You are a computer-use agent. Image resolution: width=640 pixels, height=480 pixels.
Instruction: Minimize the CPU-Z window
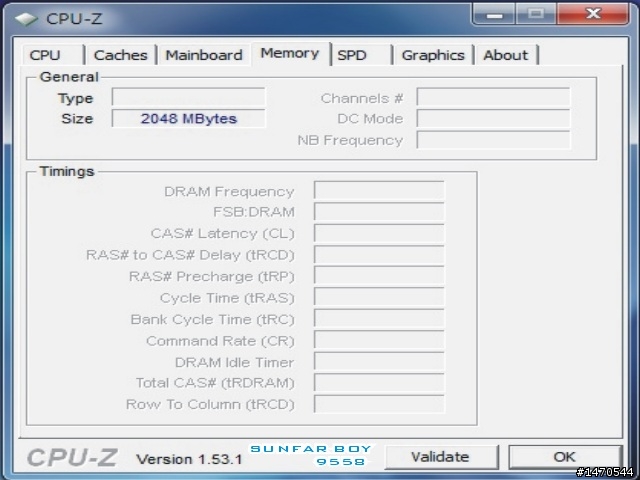pyautogui.click(x=494, y=14)
